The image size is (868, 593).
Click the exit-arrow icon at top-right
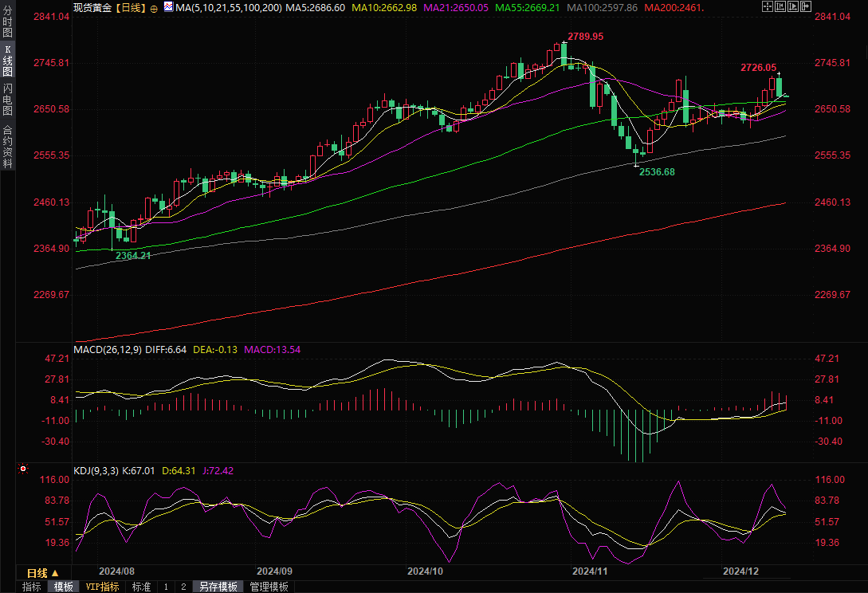point(805,6)
